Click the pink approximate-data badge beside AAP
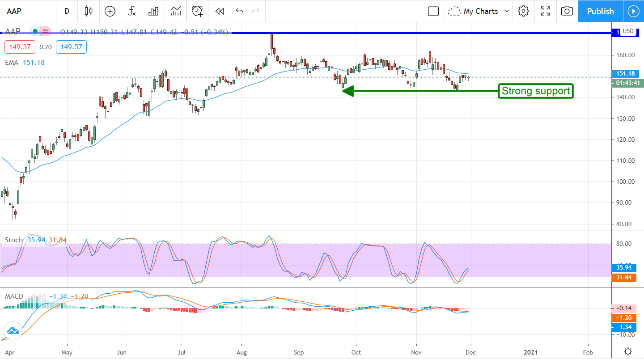 (x=46, y=32)
